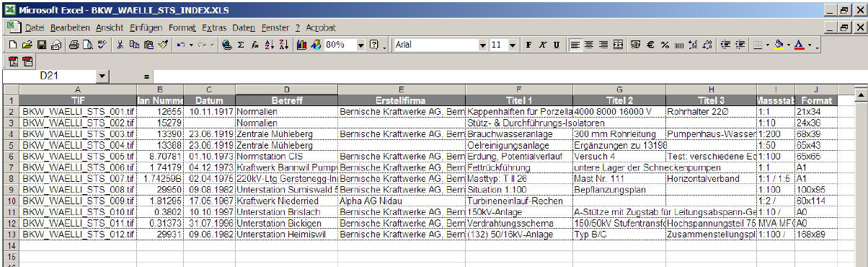868x267 pixels.
Task: Open the Extras menu
Action: 215,27
